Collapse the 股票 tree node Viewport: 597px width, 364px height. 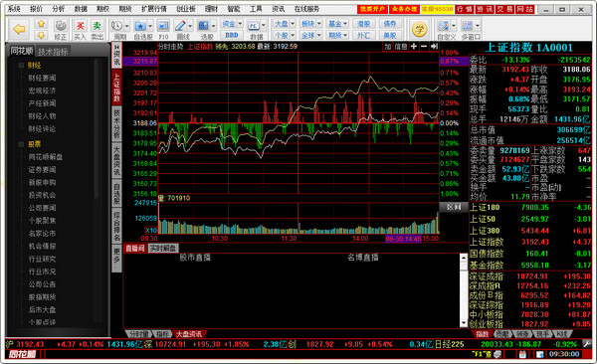tap(21, 144)
